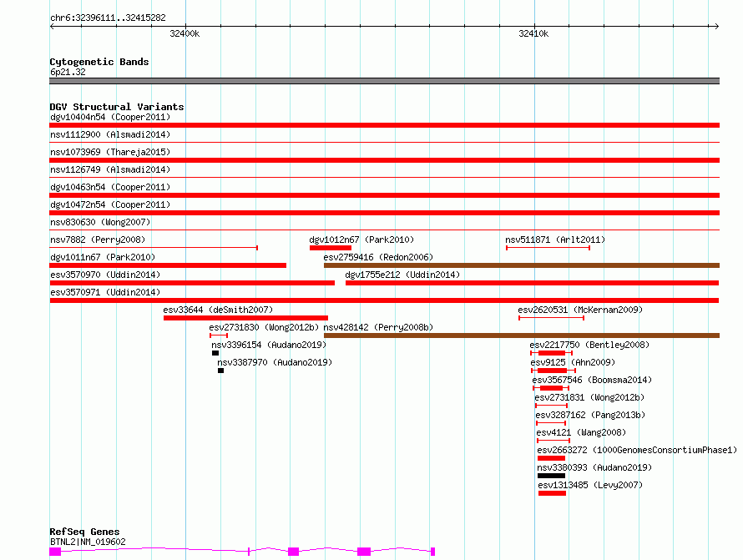Open esv2731831 (Wong2012b) label
The width and height of the screenshot is (743, 560).
coord(589,397)
